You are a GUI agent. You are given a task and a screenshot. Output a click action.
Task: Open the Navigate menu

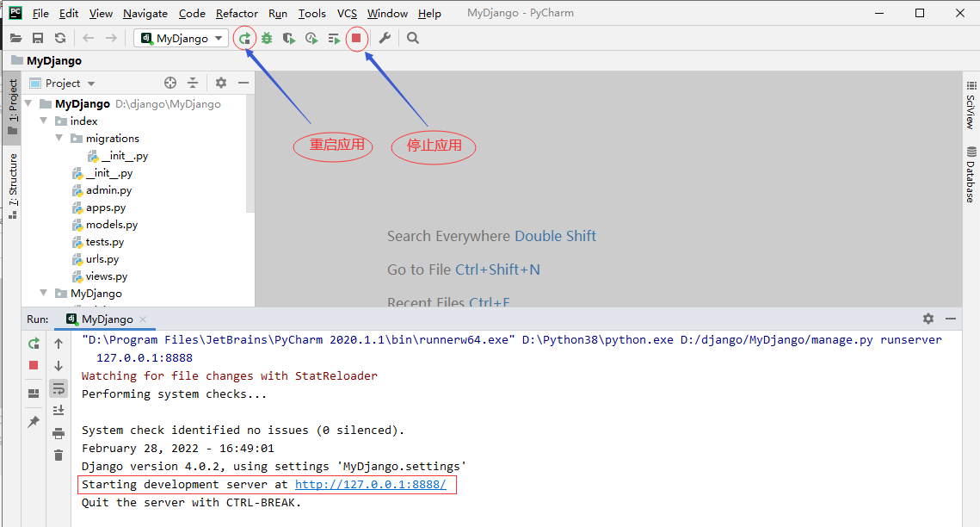145,13
